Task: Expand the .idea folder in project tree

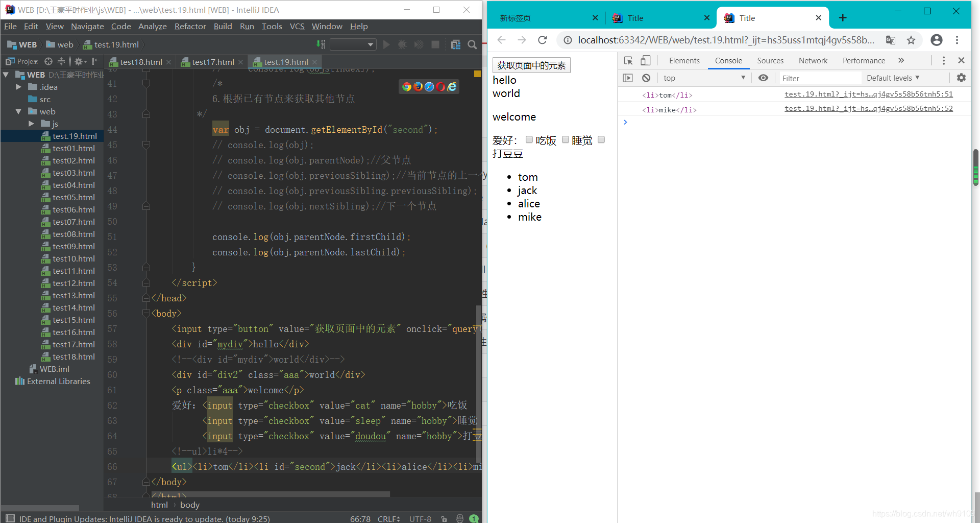Action: click(x=19, y=87)
